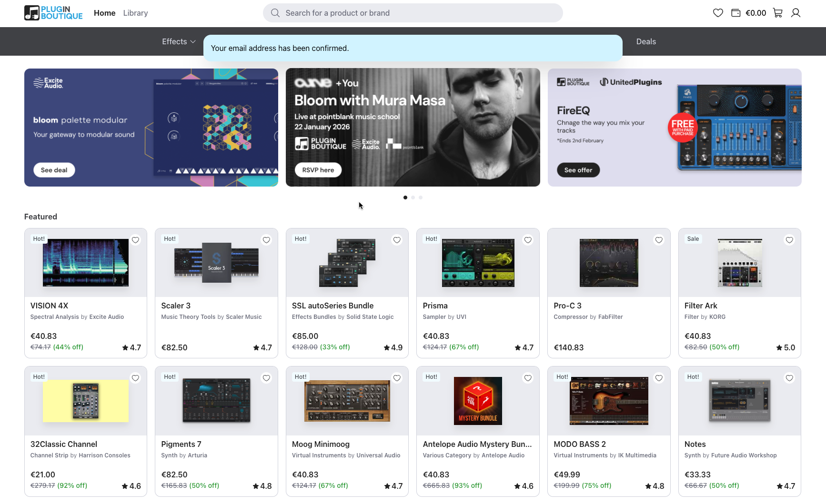The height and width of the screenshot is (504, 826).
Task: Toggle wishlist heart on Filter Ark
Action: [x=789, y=240]
